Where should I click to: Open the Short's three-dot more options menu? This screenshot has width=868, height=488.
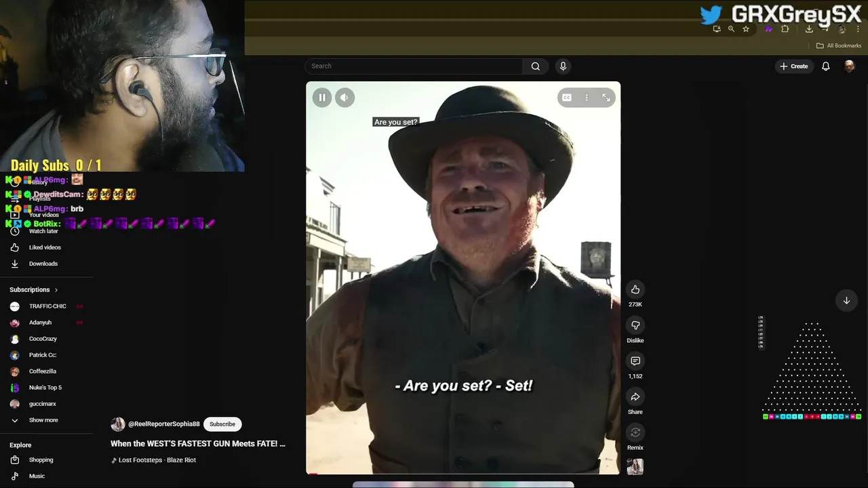tap(587, 98)
